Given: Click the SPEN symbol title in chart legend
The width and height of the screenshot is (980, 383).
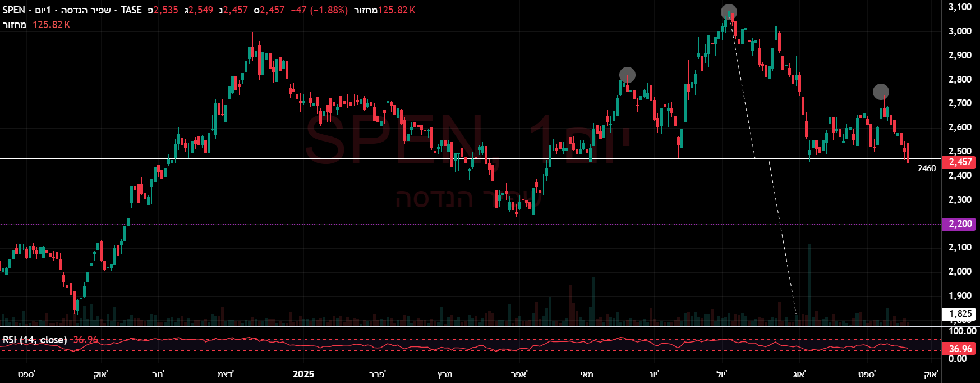Looking at the screenshot, I should 14,10.
